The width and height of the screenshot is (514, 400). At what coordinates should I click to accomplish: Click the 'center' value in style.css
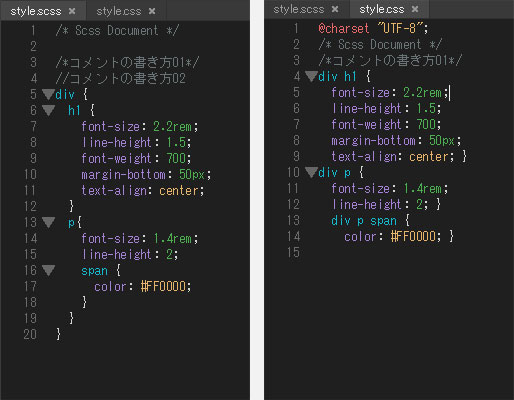pos(429,157)
